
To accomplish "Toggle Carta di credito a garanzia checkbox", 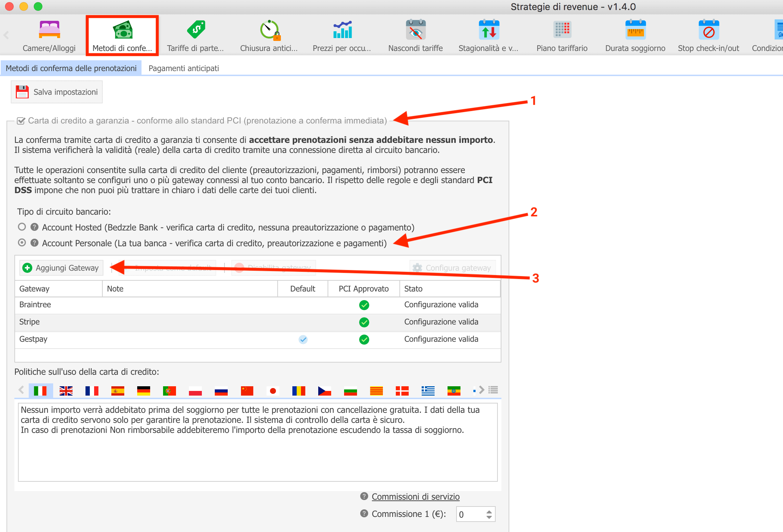I will 21,121.
